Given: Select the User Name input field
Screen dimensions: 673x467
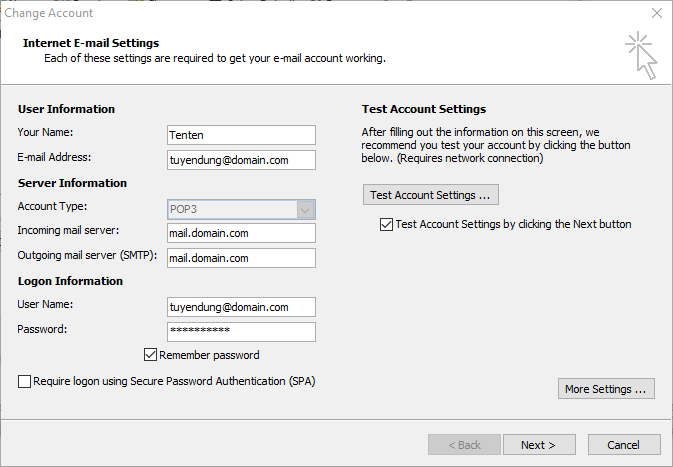Looking at the screenshot, I should (x=241, y=307).
